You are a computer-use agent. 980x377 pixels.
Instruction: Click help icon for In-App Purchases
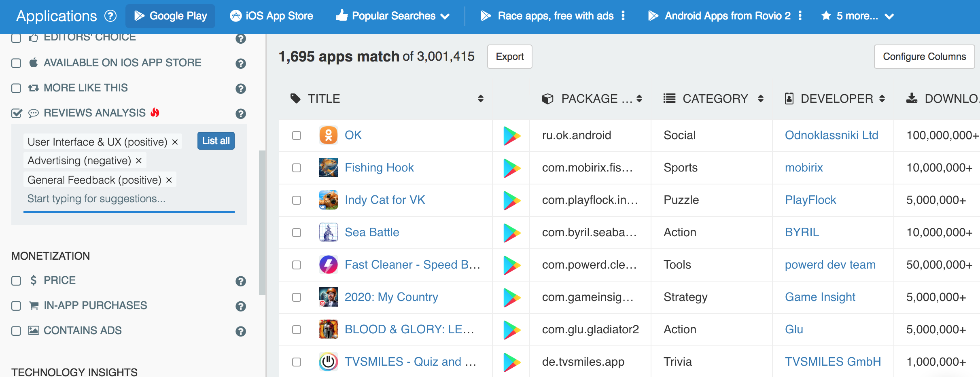click(x=241, y=306)
